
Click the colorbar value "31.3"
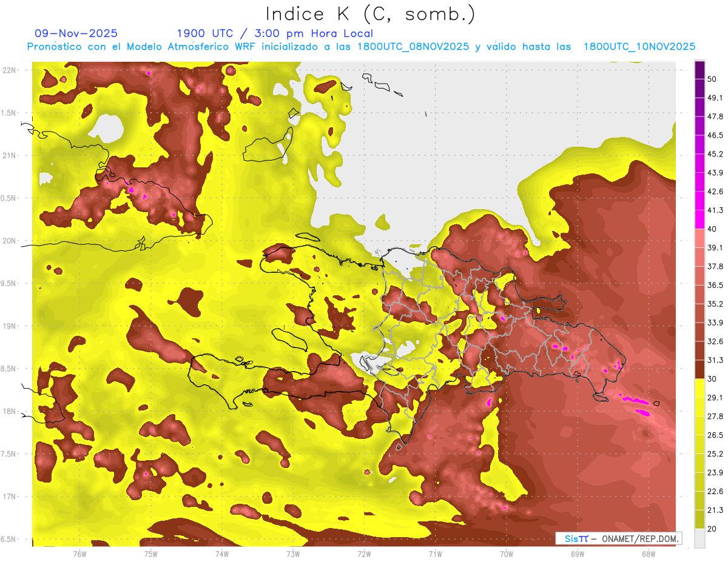715,360
